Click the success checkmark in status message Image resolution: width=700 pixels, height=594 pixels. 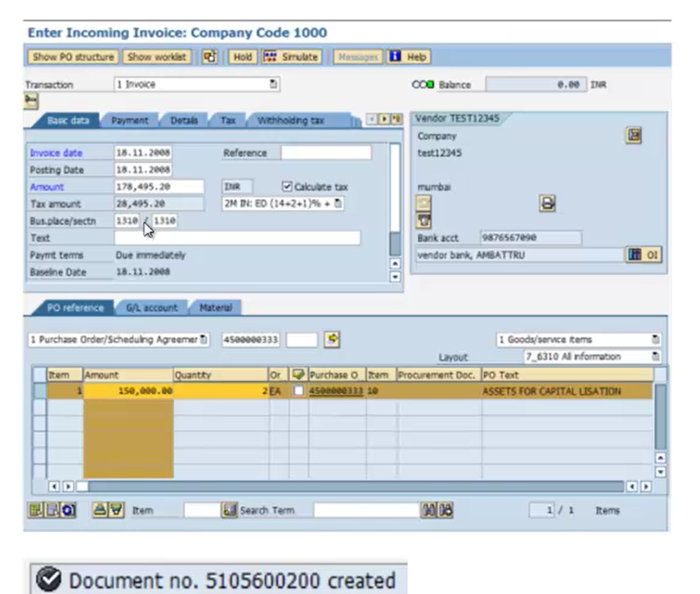(49, 579)
